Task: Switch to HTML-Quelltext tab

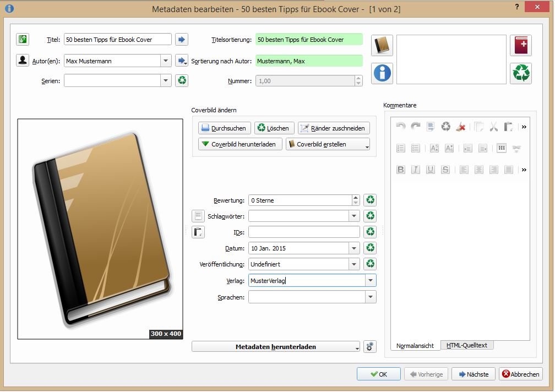Action: [x=467, y=345]
